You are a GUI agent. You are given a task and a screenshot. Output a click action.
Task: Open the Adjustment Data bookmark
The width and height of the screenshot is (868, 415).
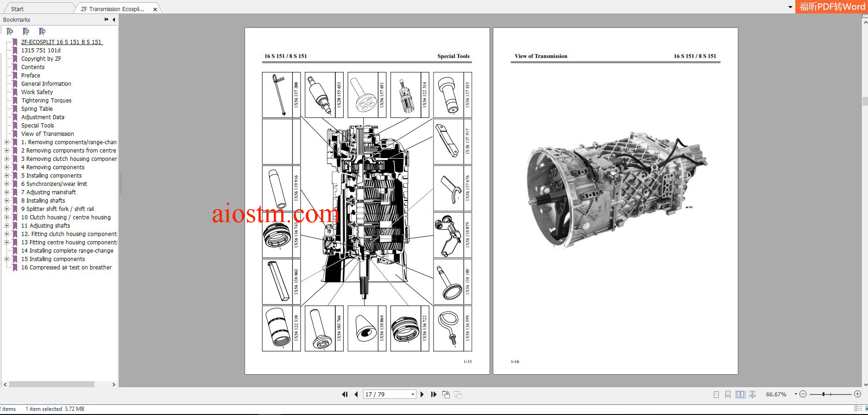coord(43,117)
